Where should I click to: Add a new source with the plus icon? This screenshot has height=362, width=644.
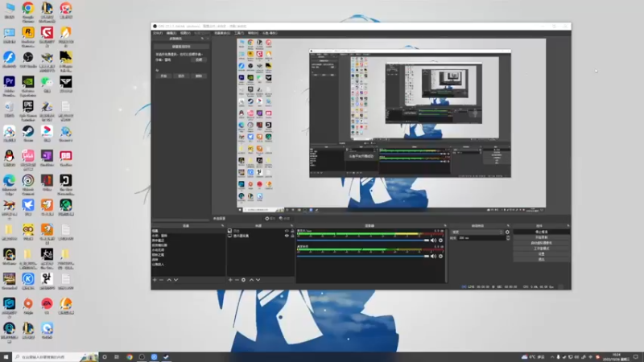230,280
